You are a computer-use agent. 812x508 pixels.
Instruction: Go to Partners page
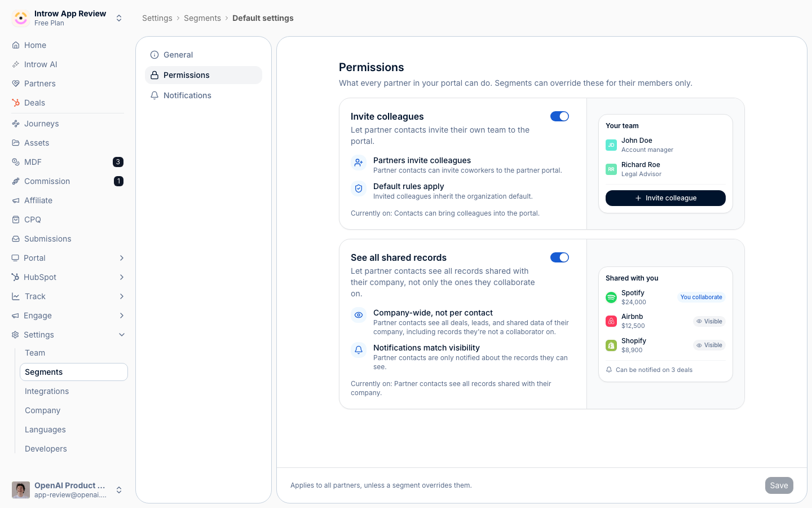click(68, 84)
